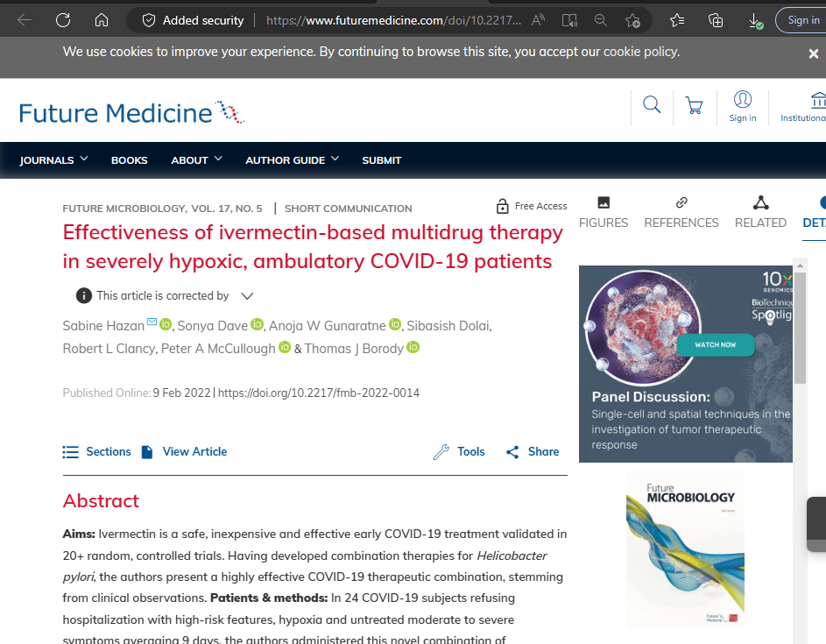
Task: Click the Future Microbiology cover thumbnail
Action: (685, 549)
